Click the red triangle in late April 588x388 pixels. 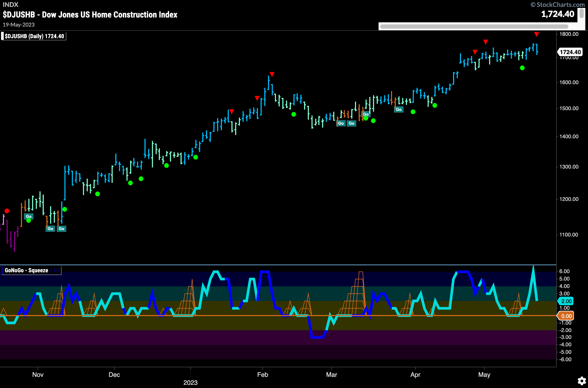pyautogui.click(x=475, y=52)
